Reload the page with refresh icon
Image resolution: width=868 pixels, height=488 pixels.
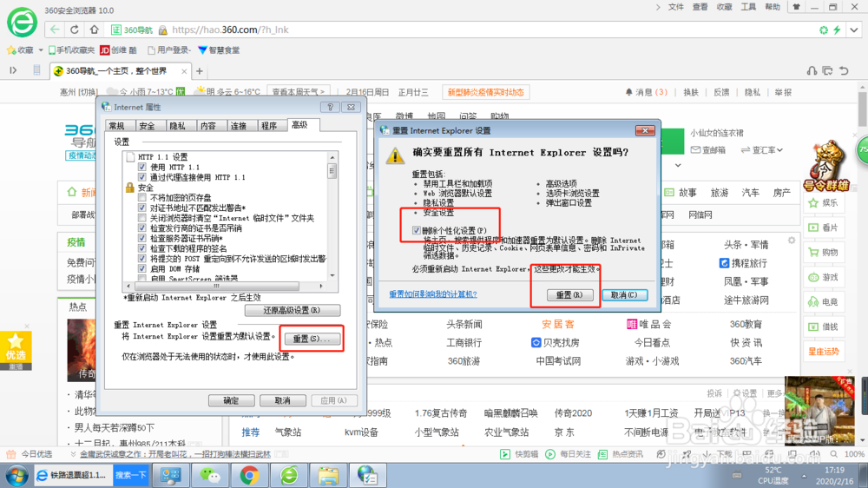click(74, 30)
